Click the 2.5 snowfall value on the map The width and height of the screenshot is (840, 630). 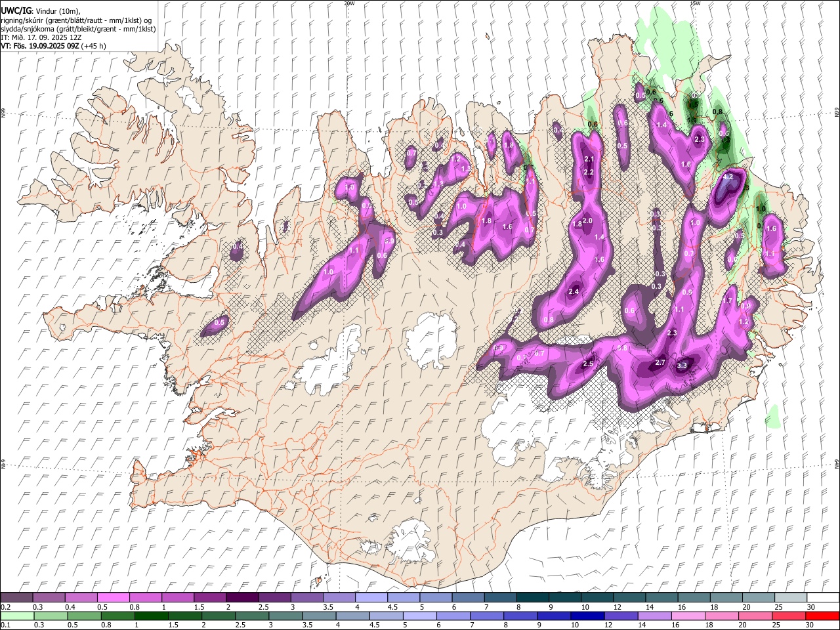(x=588, y=364)
